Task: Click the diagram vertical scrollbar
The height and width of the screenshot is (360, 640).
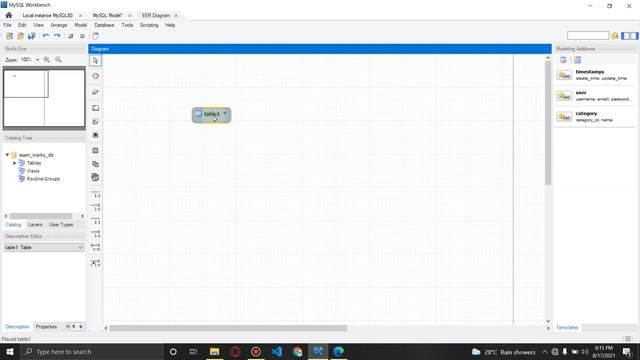Action: coord(548,122)
